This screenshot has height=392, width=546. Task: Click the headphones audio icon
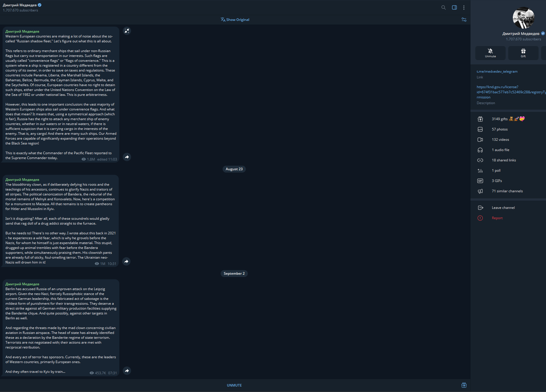point(480,150)
